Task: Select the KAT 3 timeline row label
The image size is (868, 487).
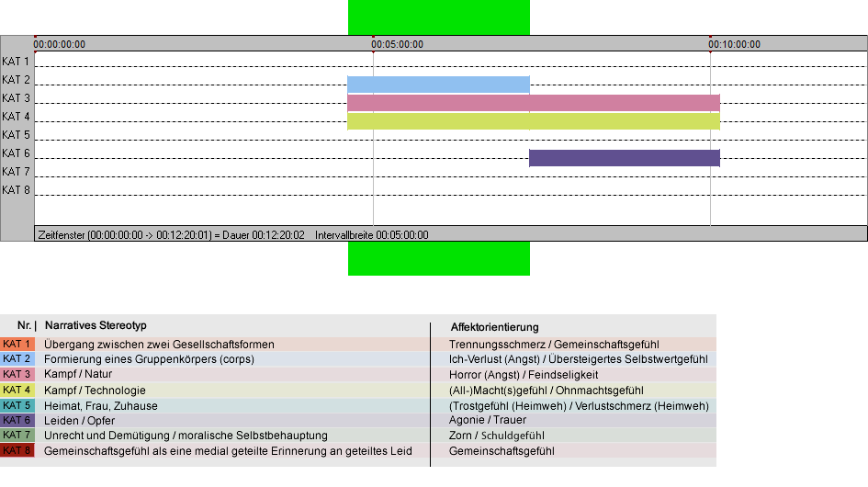Action: [16, 98]
